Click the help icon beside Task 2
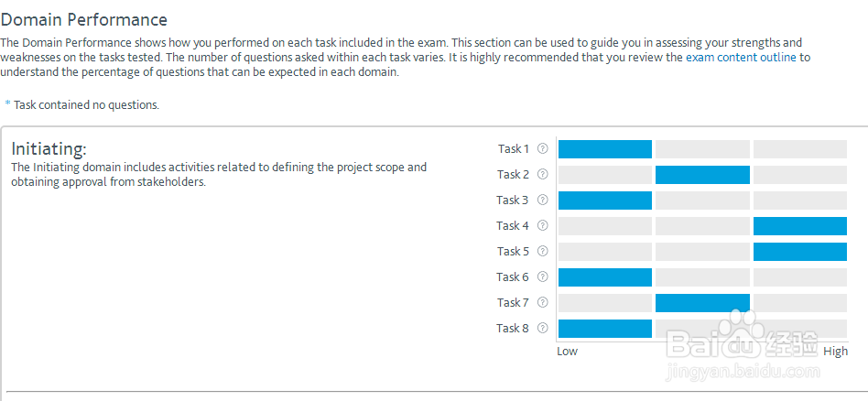The image size is (868, 401). (542, 175)
